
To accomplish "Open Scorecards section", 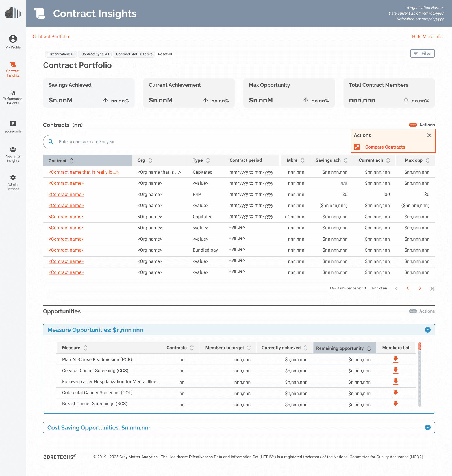I will pyautogui.click(x=13, y=127).
